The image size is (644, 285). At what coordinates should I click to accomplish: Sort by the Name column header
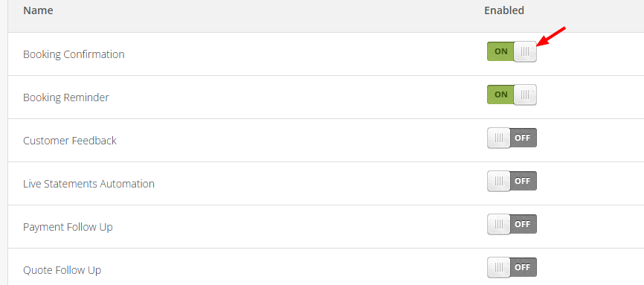pyautogui.click(x=38, y=10)
